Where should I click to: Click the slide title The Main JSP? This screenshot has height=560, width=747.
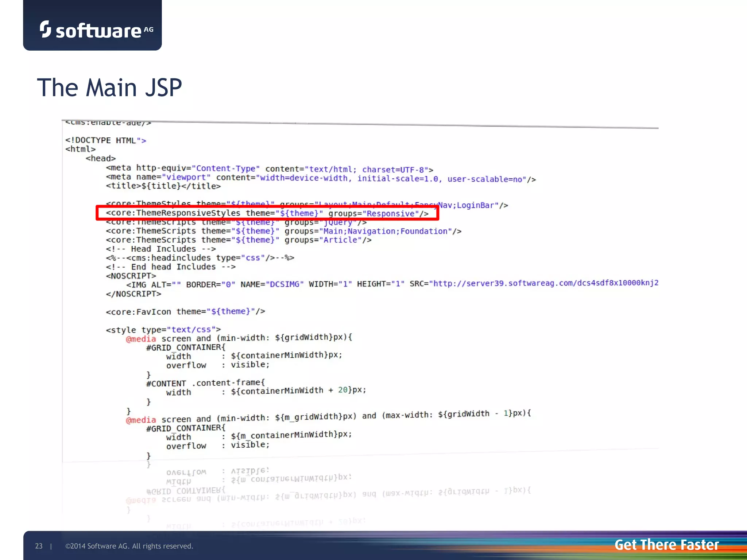coord(109,88)
